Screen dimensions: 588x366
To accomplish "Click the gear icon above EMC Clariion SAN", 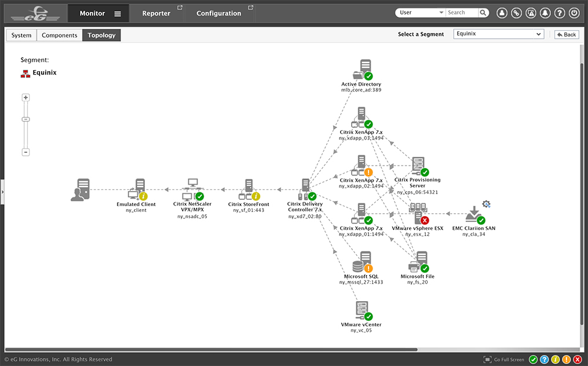I will coord(487,204).
